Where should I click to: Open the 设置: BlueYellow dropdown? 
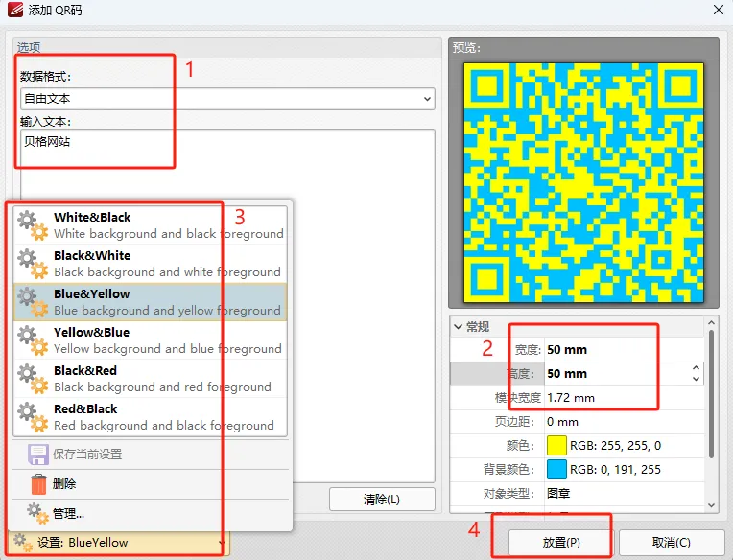(119, 542)
